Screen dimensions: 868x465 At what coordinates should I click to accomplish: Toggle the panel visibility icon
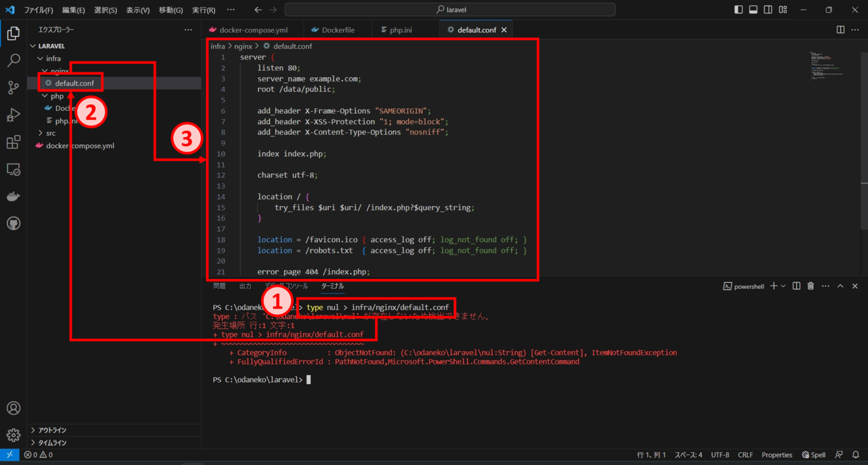click(753, 9)
